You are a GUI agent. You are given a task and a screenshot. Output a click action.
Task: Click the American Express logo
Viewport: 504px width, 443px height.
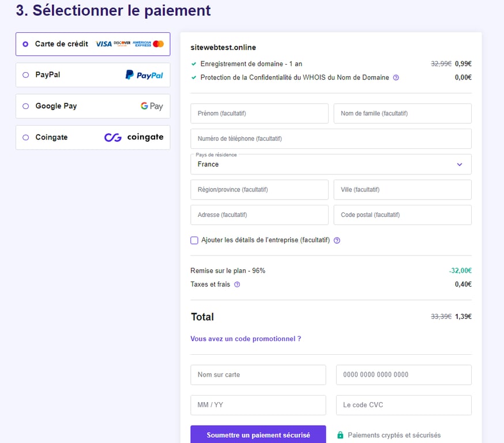pyautogui.click(x=141, y=44)
